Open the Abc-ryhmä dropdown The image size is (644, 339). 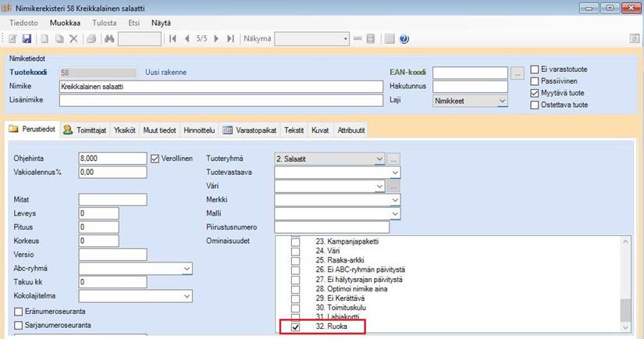click(x=187, y=269)
